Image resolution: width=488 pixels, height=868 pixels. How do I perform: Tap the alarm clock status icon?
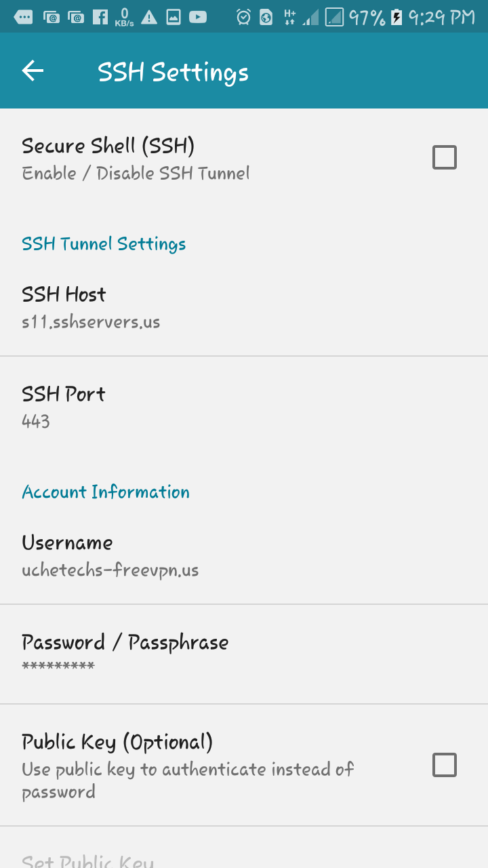(243, 17)
